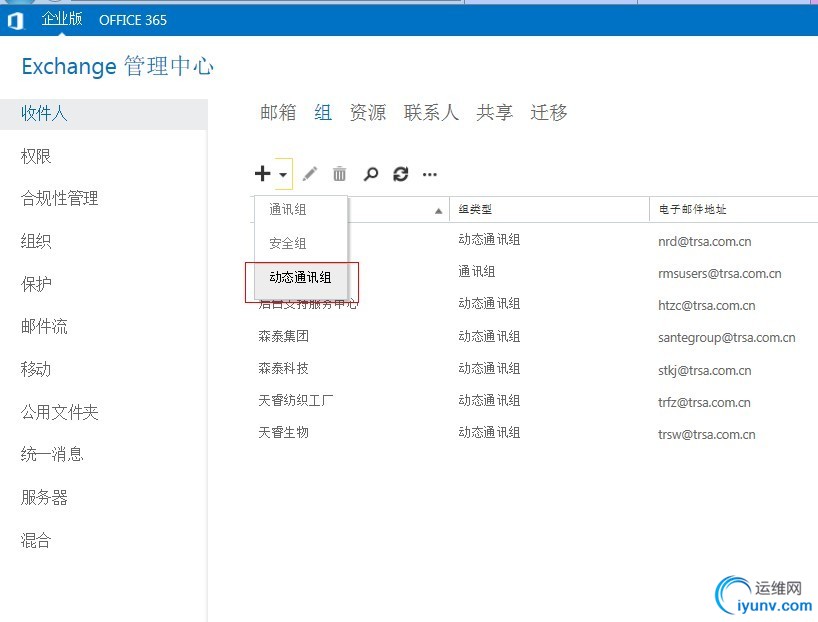Click the rmsusers@trsa.com.cn email cell

pyautogui.click(x=719, y=273)
